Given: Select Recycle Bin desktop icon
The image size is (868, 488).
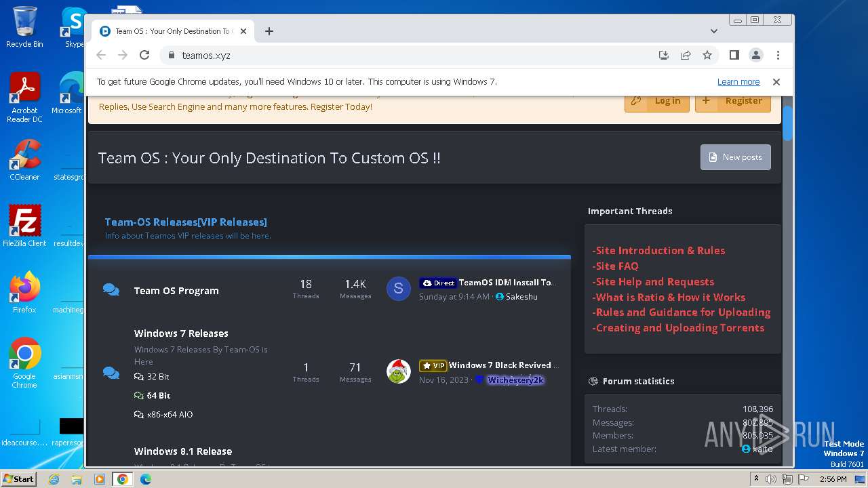Looking at the screenshot, I should click(24, 27).
